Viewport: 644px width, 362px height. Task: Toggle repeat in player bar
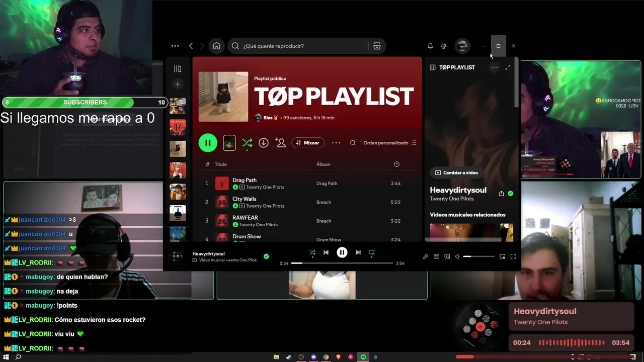372,253
